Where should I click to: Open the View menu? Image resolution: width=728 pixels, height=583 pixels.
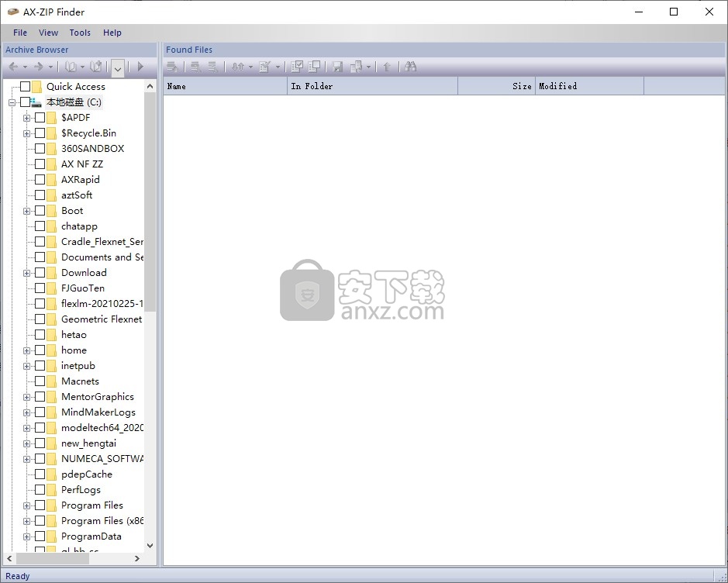click(x=48, y=33)
